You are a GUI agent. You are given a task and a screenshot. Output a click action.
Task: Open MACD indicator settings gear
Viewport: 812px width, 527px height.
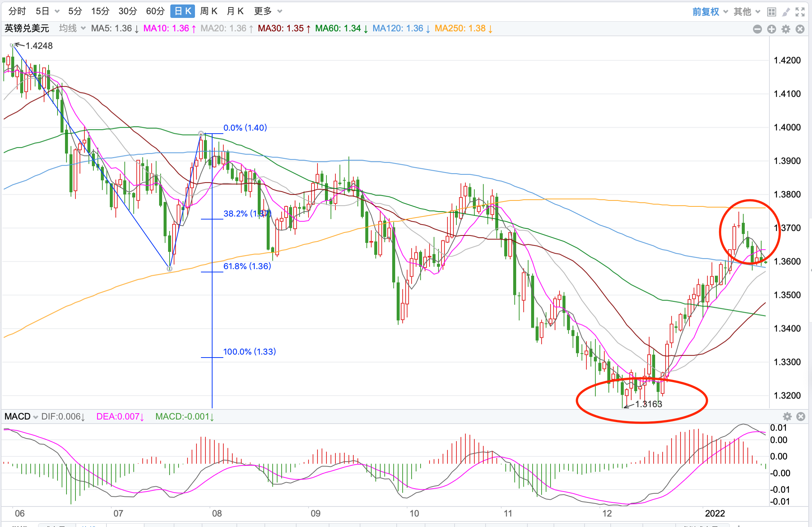pyautogui.click(x=787, y=417)
